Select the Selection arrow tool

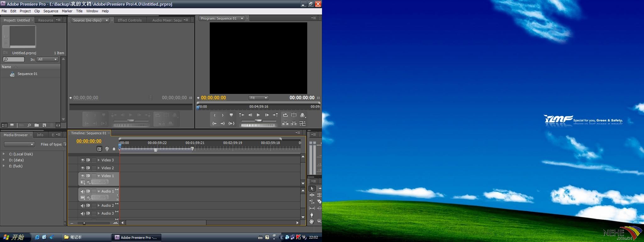point(312,188)
